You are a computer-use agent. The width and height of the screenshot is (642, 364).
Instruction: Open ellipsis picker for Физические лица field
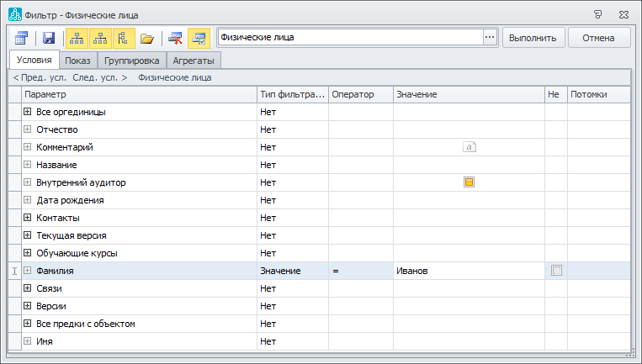click(490, 38)
